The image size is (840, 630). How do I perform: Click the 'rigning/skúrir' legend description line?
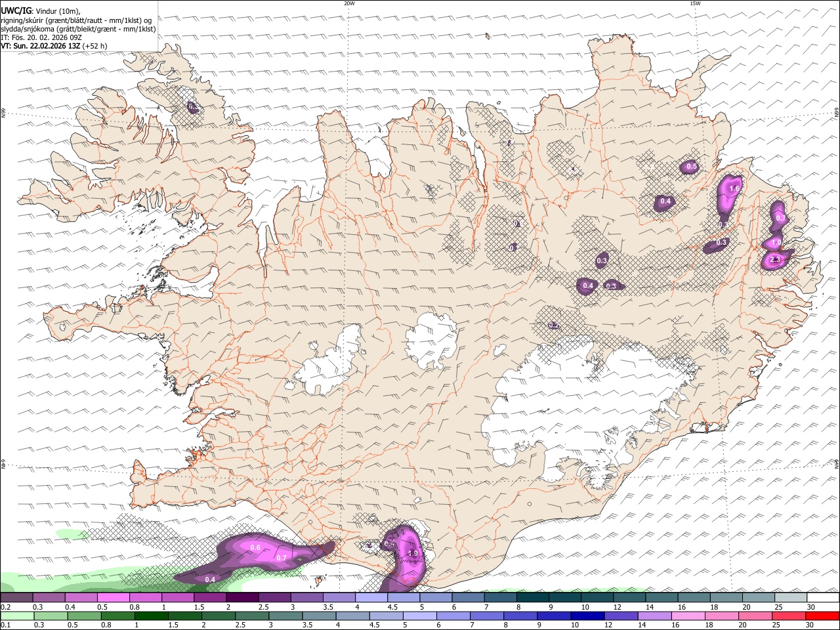pos(75,20)
